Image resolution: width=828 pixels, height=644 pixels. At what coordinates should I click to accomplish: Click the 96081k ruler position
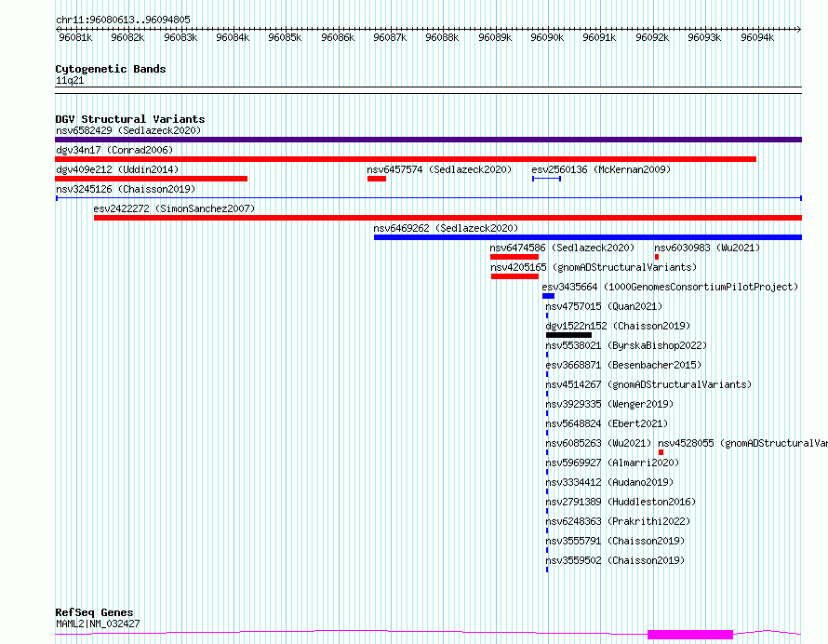pos(75,37)
